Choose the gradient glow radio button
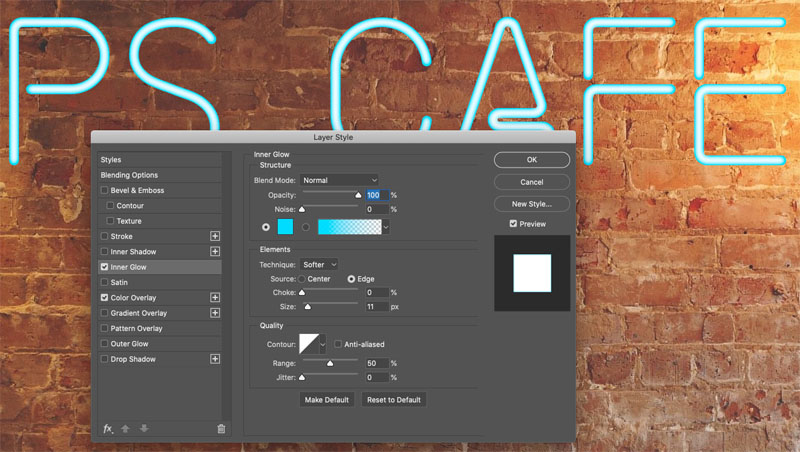 pyautogui.click(x=306, y=227)
